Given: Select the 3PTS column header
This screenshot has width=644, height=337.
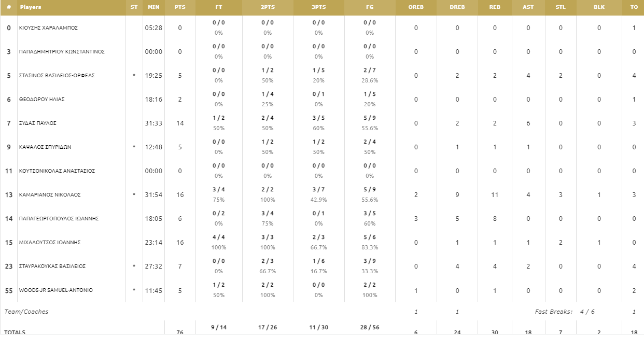Looking at the screenshot, I should pos(319,7).
